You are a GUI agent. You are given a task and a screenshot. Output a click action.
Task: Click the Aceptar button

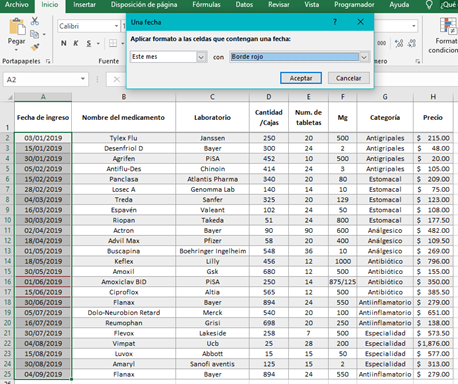pos(301,78)
